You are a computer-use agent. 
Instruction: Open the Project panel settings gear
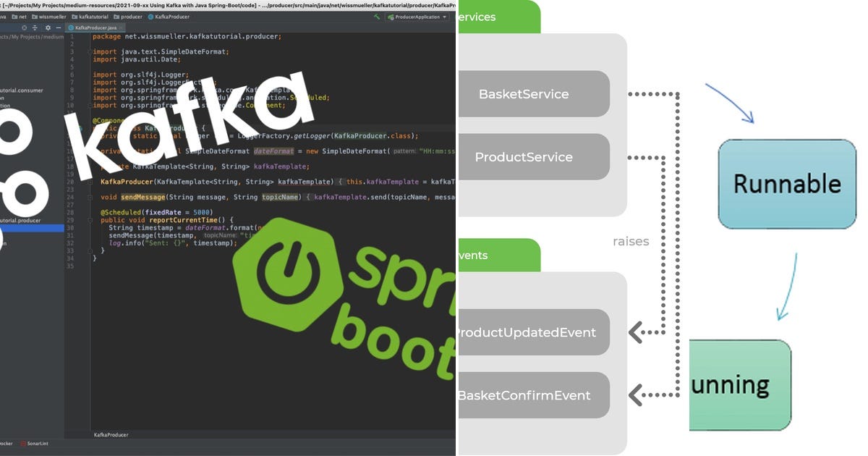coord(48,28)
